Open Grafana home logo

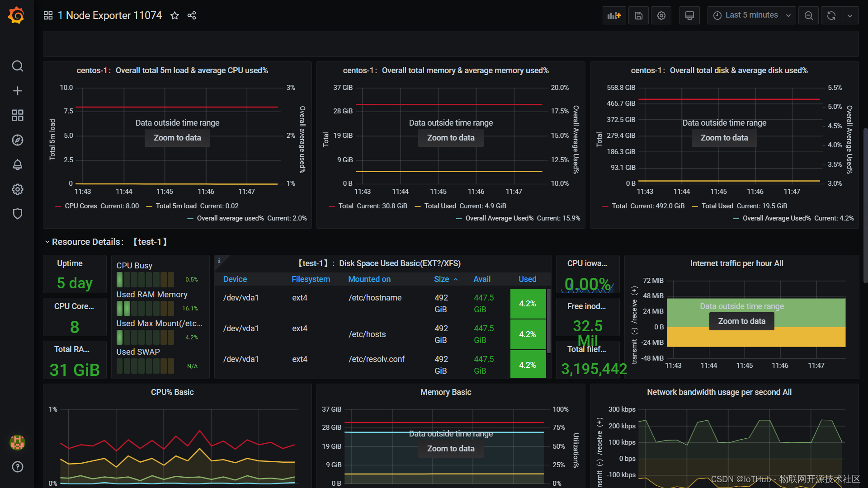click(x=17, y=15)
